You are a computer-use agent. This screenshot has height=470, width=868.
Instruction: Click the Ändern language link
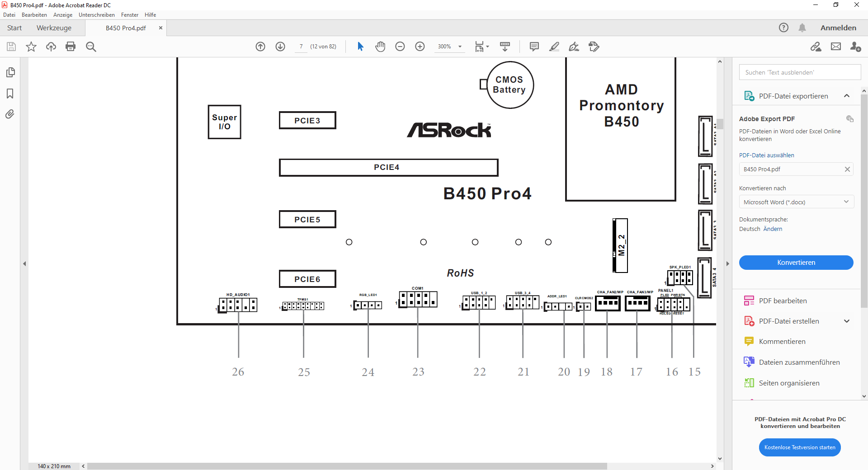tap(773, 229)
